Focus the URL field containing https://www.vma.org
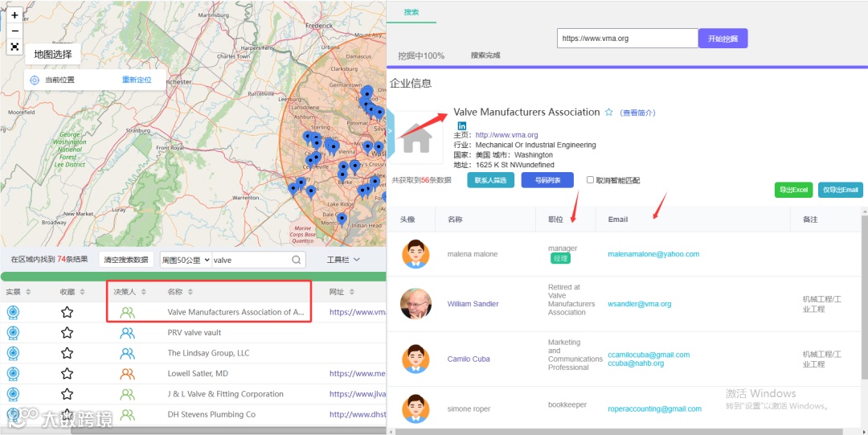The width and height of the screenshot is (868, 435). click(x=628, y=39)
